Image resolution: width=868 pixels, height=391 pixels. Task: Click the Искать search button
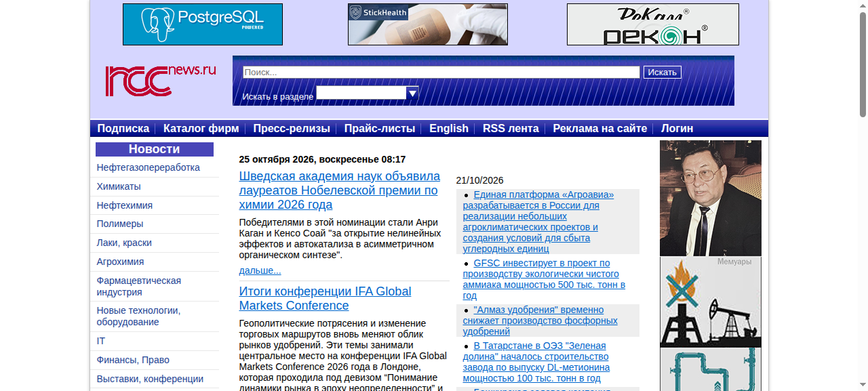pos(663,73)
